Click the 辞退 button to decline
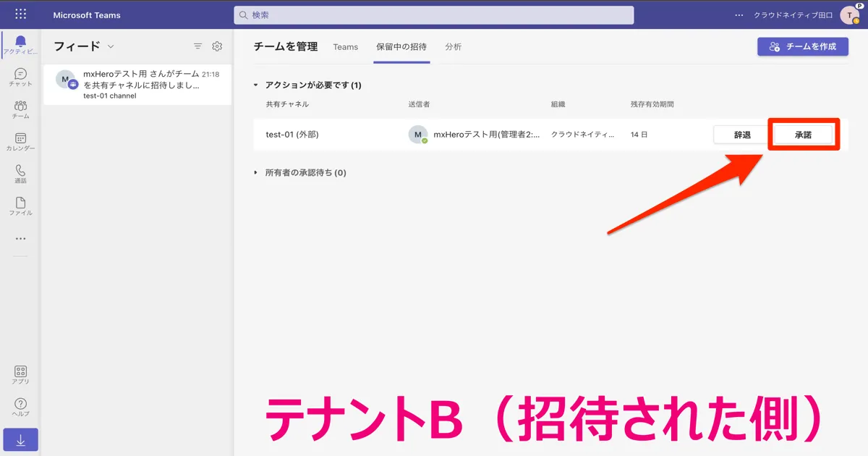The height and width of the screenshot is (456, 868). click(742, 135)
